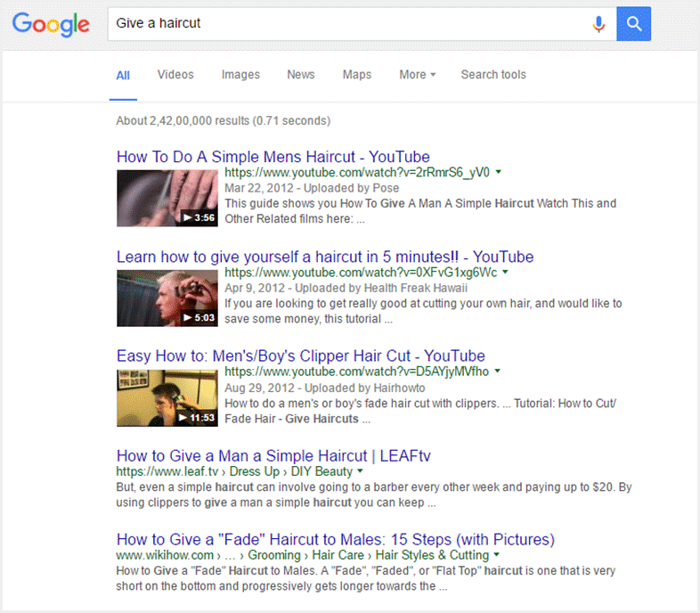Open 'Learn how to give yourself a haircut' result
This screenshot has width=700, height=613.
point(325,257)
